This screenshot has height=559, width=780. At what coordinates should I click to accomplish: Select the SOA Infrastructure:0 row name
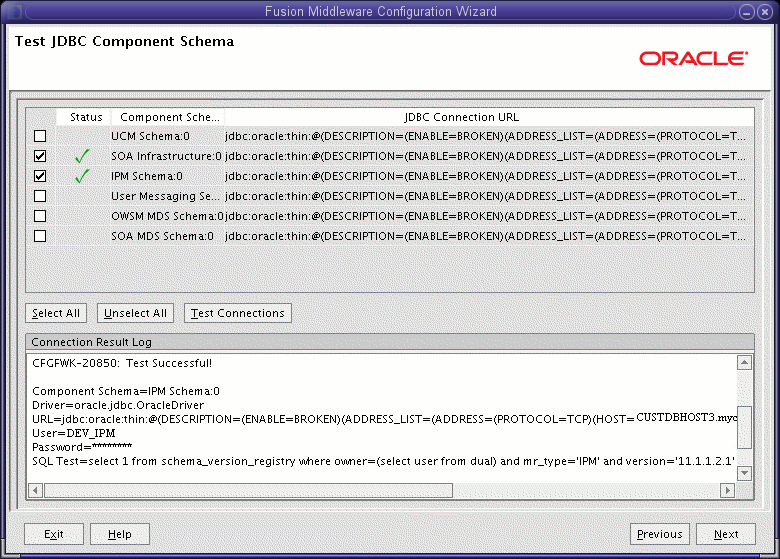166,156
